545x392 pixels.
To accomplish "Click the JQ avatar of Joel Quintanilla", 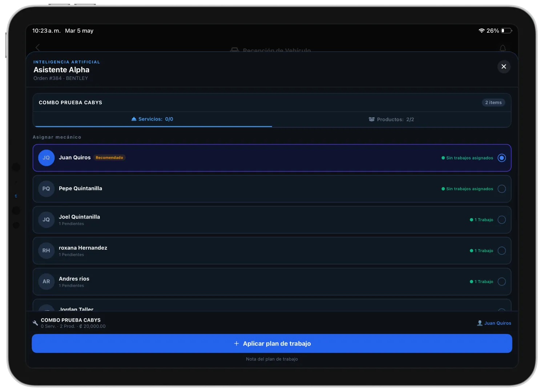I will (46, 220).
